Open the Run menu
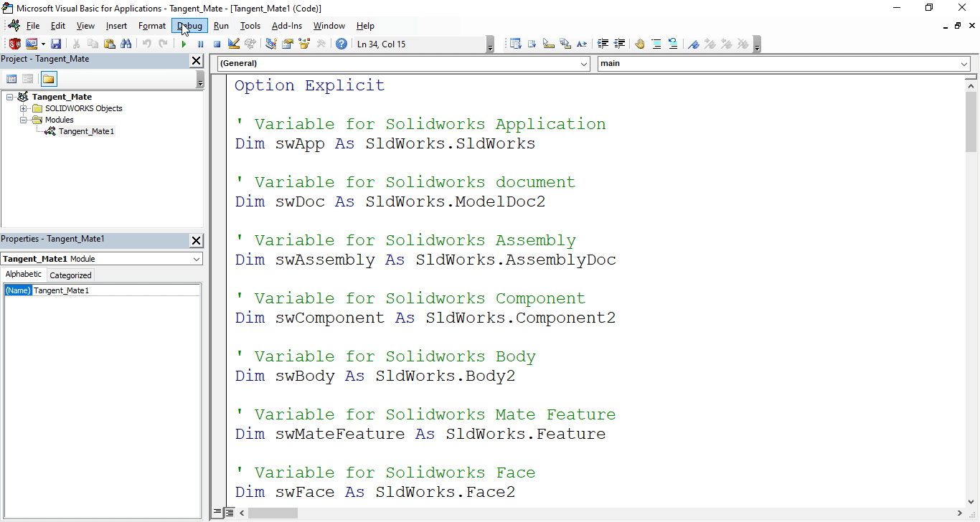Image resolution: width=980 pixels, height=522 pixels. pyautogui.click(x=221, y=26)
